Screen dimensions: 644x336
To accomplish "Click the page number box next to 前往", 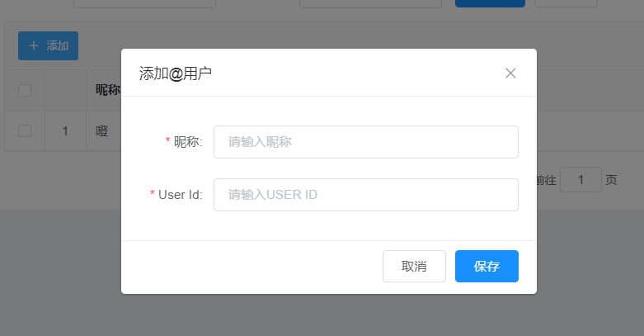I will pyautogui.click(x=581, y=179).
